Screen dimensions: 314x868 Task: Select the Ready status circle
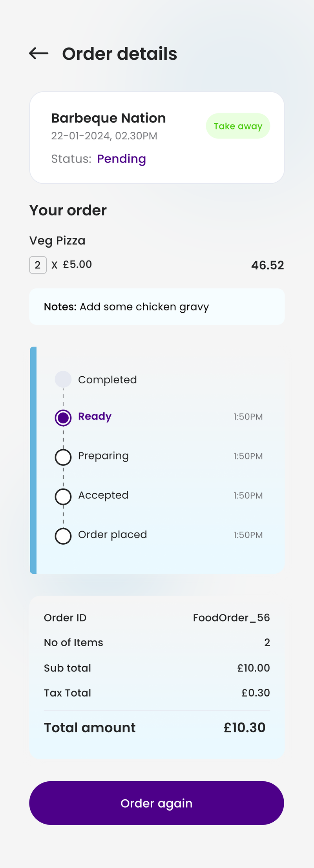tap(63, 418)
